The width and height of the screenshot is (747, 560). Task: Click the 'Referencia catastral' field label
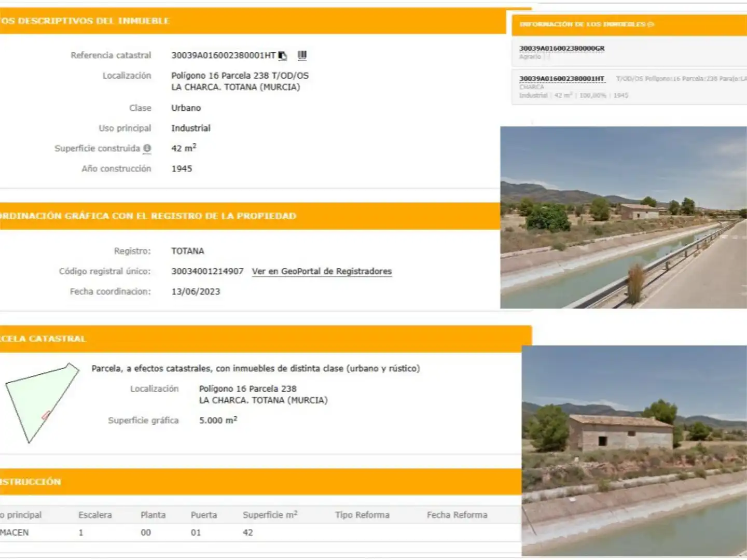pyautogui.click(x=111, y=55)
